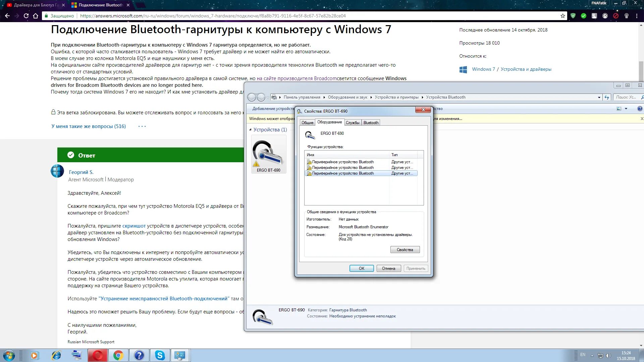Click the Windows Start orb
This screenshot has height=362, width=644.
click(9, 355)
